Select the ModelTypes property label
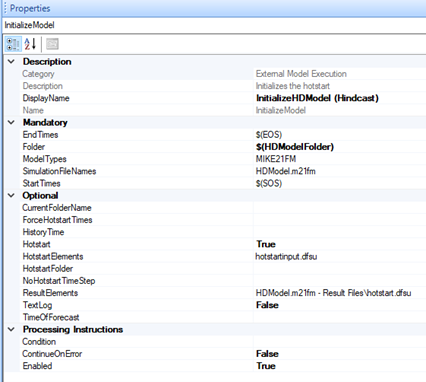This screenshot has width=426, height=382. (44, 159)
